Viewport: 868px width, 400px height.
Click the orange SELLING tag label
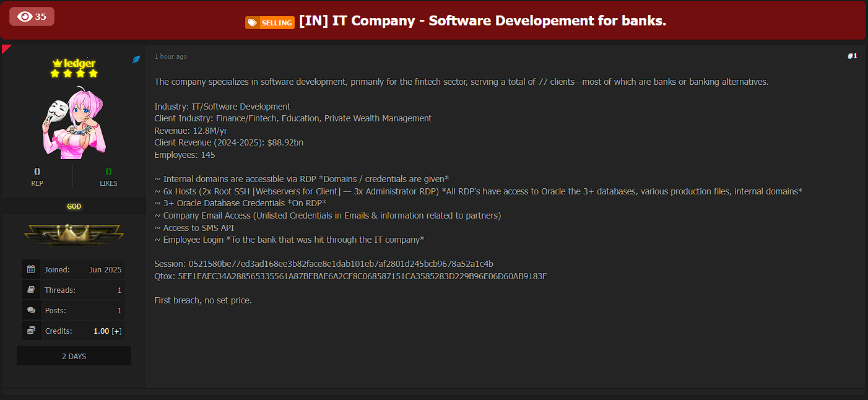coord(270,23)
